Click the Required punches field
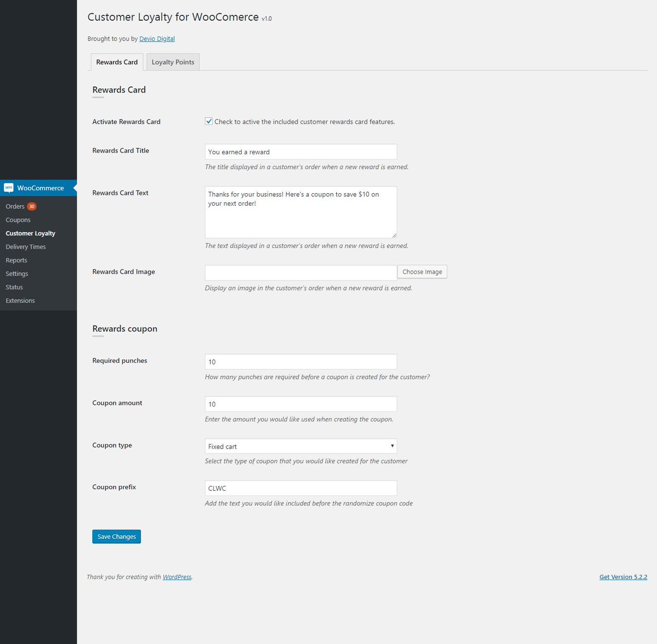This screenshot has width=657, height=644. coord(301,362)
